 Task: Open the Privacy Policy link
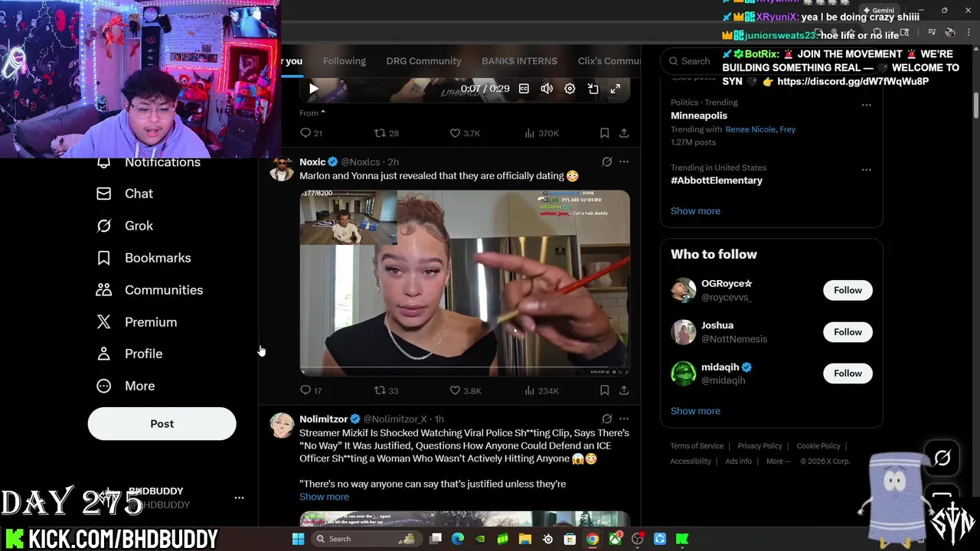759,446
